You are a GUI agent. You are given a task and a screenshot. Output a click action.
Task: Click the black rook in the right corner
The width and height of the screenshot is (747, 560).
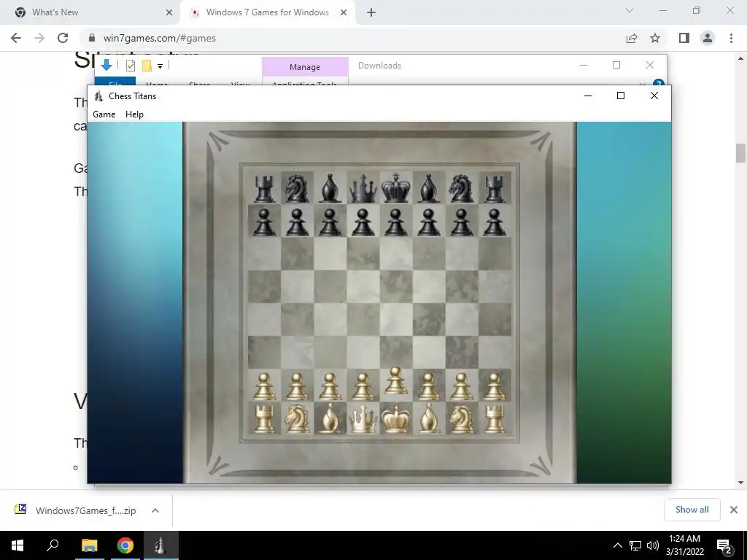click(494, 189)
